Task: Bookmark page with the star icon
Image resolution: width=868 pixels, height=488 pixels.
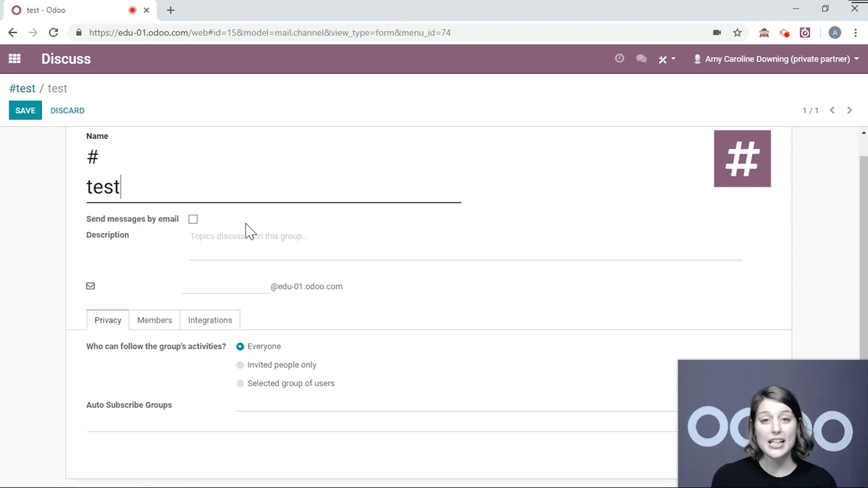Action: coord(737,33)
